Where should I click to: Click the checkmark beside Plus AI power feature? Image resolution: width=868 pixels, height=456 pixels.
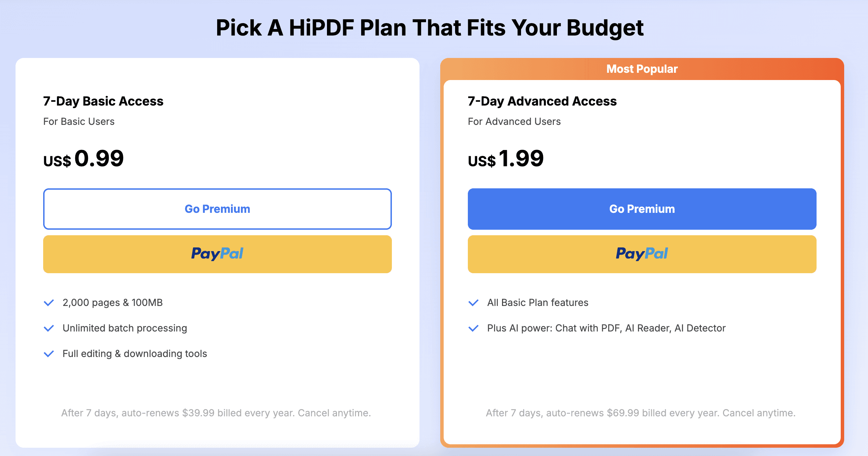(x=474, y=328)
